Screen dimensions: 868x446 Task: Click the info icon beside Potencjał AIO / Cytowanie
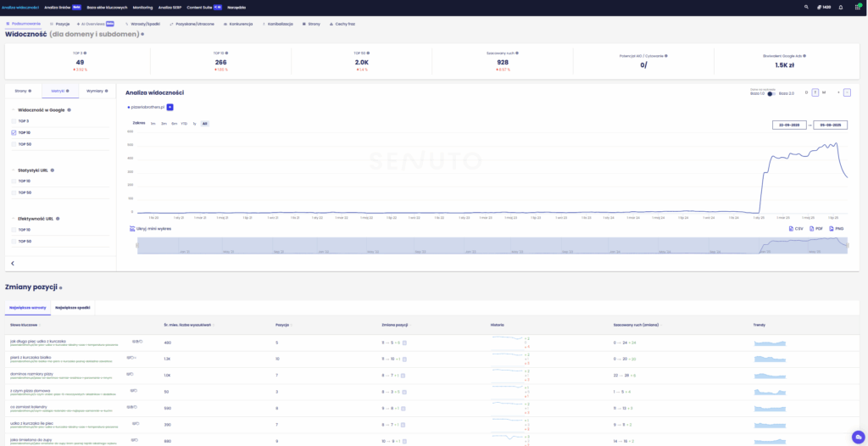click(x=666, y=56)
